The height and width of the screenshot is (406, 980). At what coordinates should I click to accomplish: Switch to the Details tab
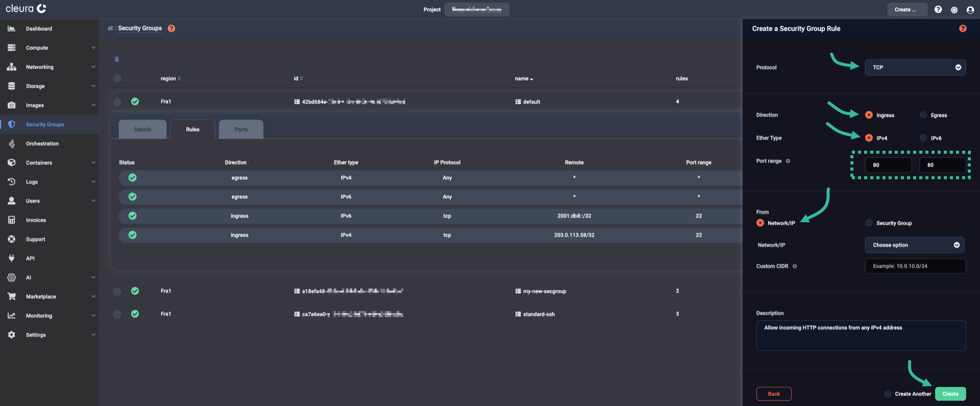[142, 129]
